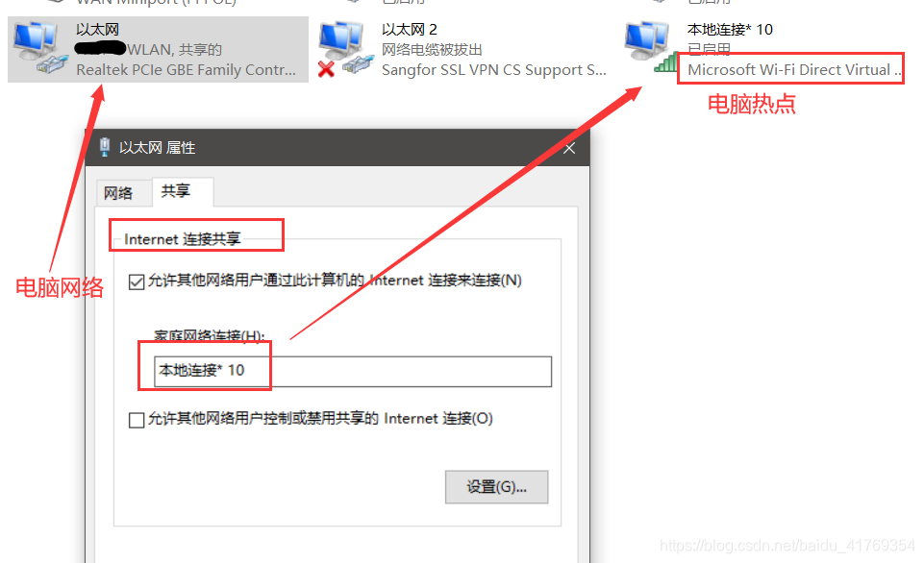
Task: Click Microsoft Wi-Fi Direct Virtual description text
Action: click(794, 69)
